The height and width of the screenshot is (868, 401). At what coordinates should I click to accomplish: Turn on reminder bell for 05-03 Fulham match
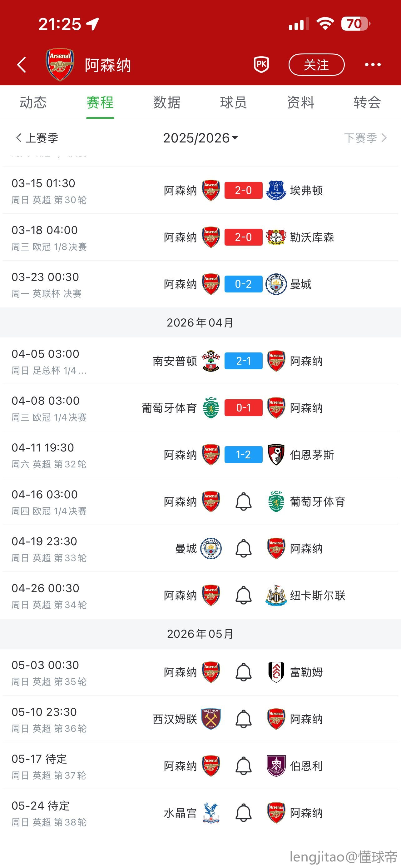pyautogui.click(x=243, y=672)
